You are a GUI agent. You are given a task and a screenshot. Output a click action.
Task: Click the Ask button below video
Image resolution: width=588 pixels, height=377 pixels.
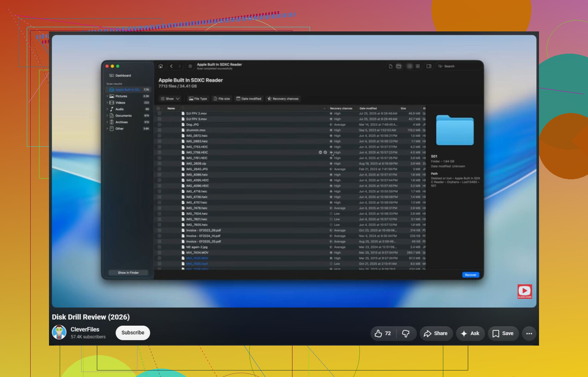470,333
